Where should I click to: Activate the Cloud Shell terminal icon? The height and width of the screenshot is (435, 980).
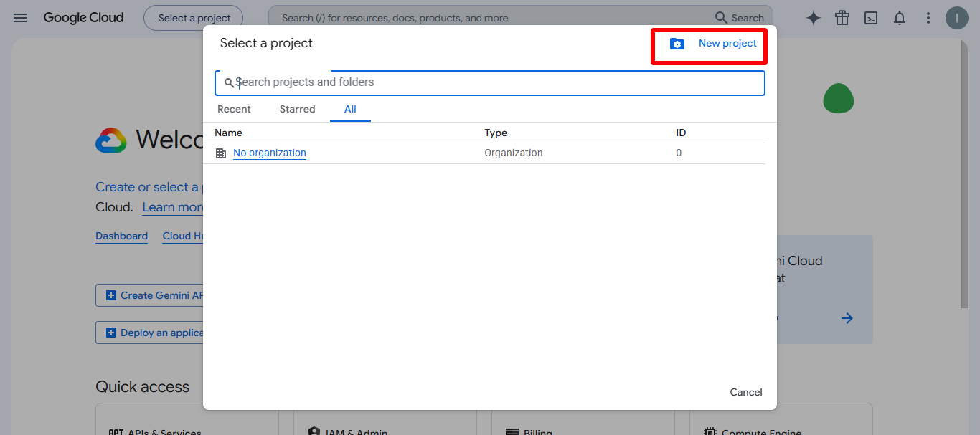point(871,19)
